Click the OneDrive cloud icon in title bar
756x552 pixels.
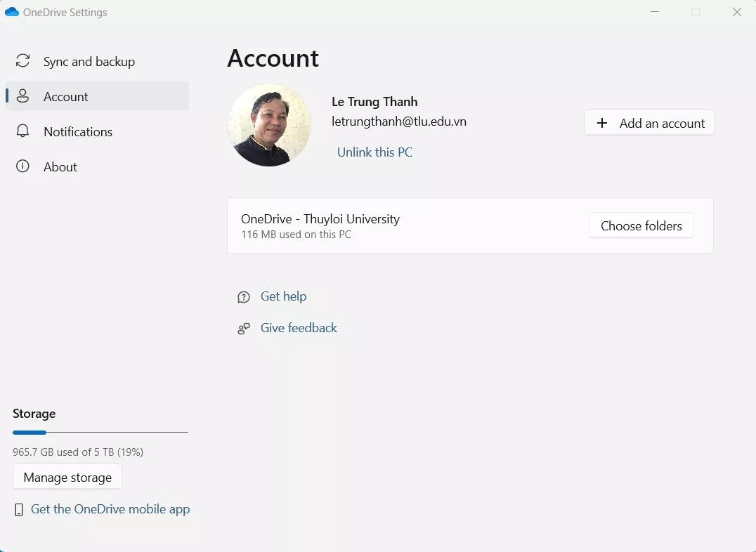11,12
